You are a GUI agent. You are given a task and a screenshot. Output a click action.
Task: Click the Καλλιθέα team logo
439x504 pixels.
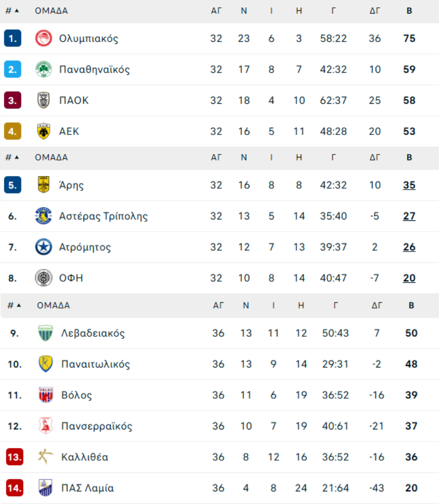click(45, 457)
